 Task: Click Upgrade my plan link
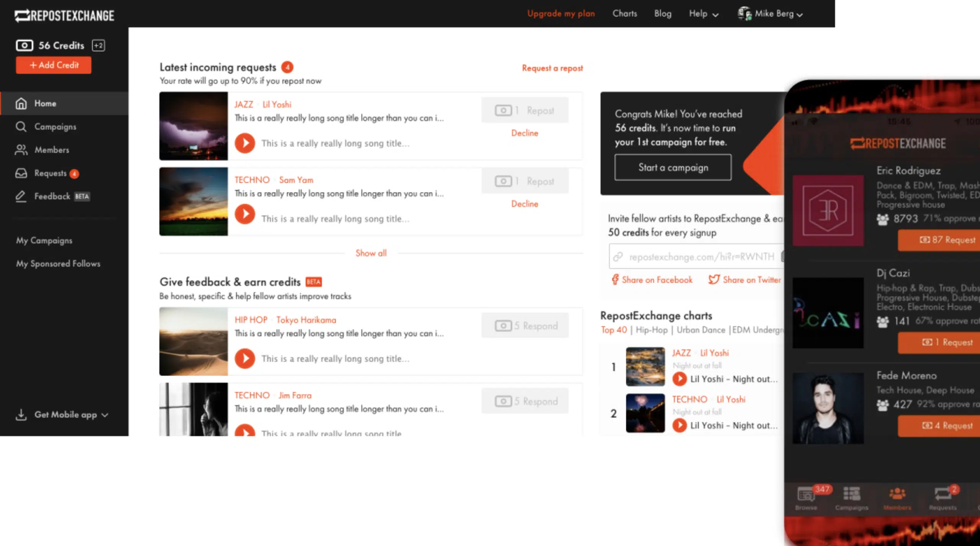tap(561, 14)
